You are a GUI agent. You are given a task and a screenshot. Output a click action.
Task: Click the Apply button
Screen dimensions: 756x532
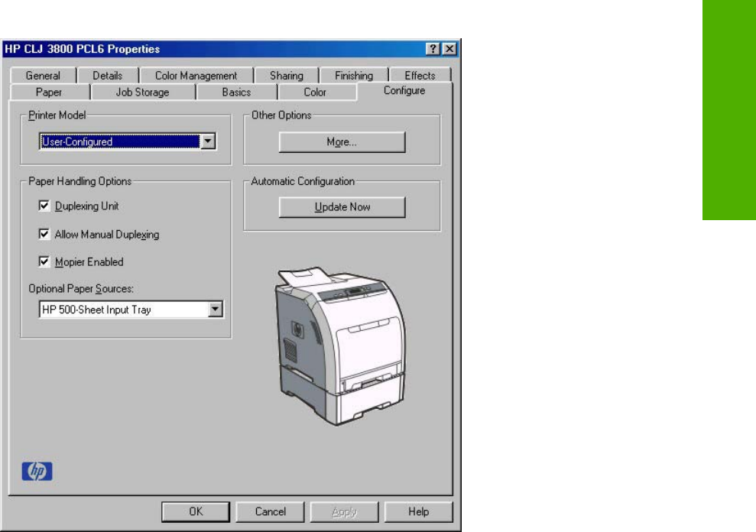(x=344, y=511)
